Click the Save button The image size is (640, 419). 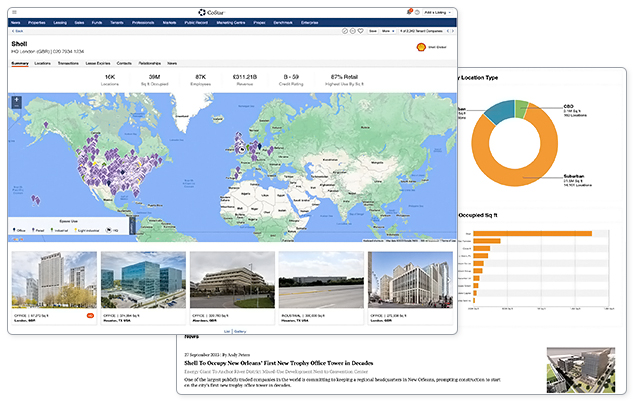(x=373, y=31)
